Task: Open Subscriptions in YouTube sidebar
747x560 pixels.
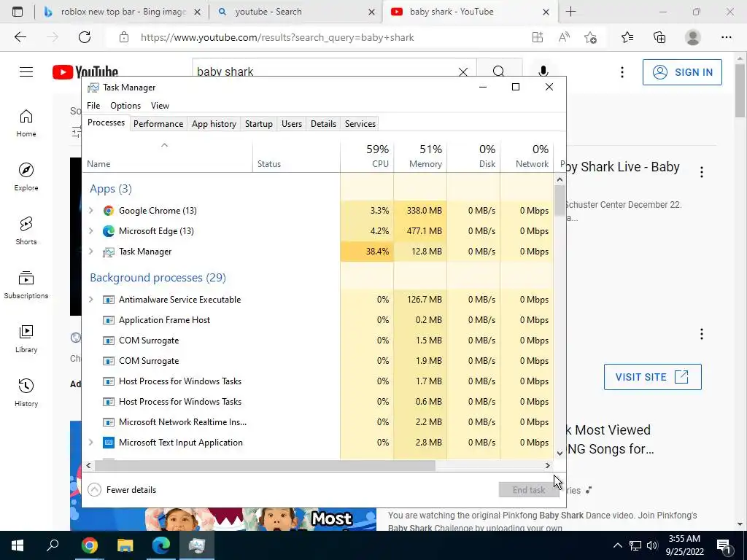Action: pos(26,284)
